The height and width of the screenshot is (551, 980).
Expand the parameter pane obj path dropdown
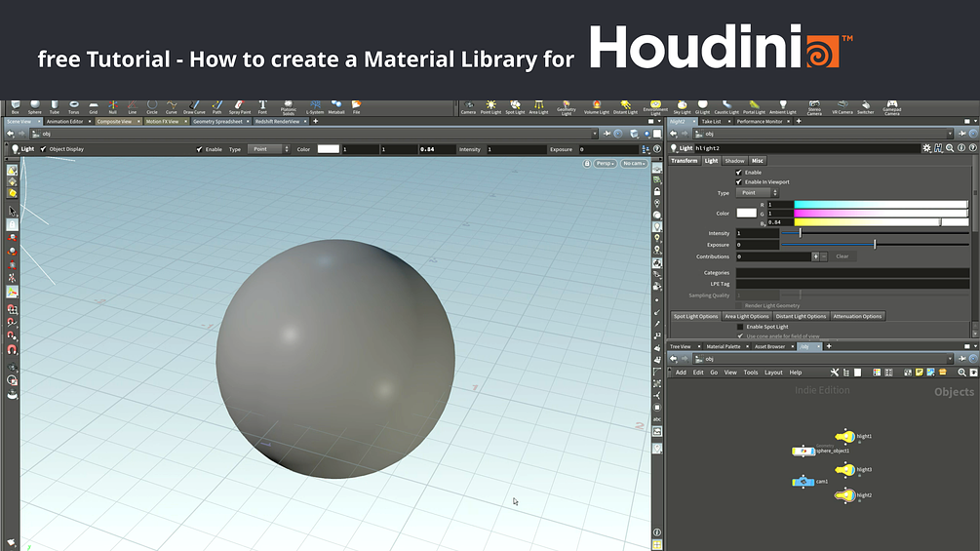(950, 134)
